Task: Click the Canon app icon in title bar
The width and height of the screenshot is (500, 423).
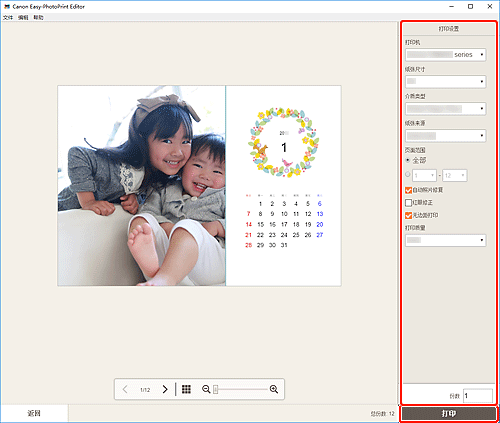Action: (7, 6)
